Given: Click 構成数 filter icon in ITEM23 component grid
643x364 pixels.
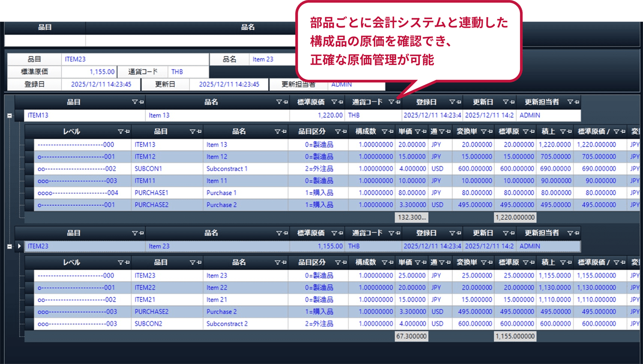Looking at the screenshot, I should 385,263.
